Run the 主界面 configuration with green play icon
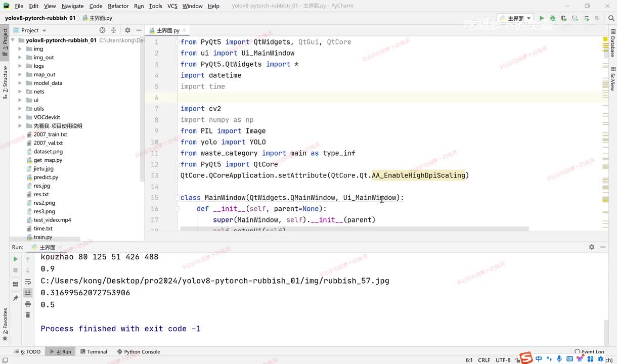 pos(542,18)
